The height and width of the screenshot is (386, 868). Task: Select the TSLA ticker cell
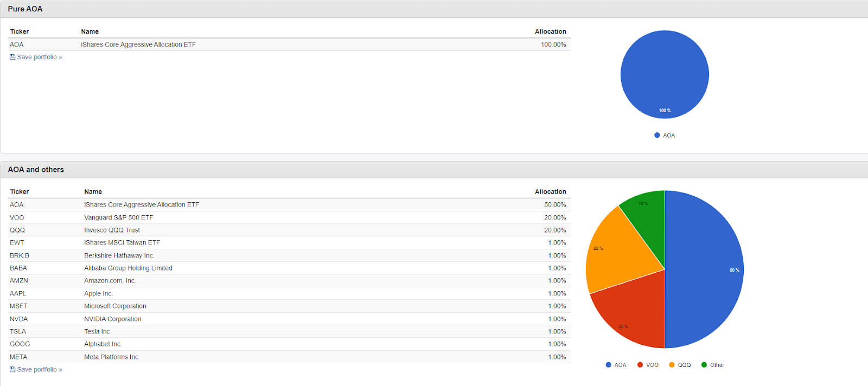(x=18, y=331)
